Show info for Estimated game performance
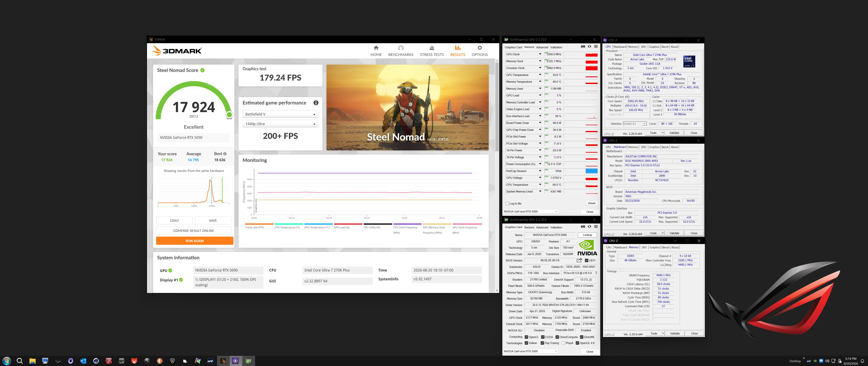The width and height of the screenshot is (868, 366). coord(316,103)
